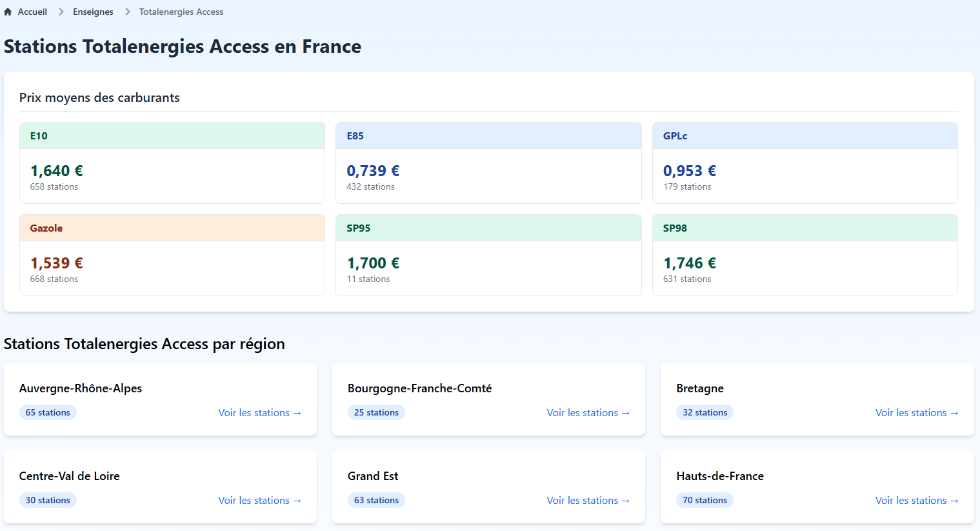
Task: Click the Bretagne region title
Action: [699, 388]
